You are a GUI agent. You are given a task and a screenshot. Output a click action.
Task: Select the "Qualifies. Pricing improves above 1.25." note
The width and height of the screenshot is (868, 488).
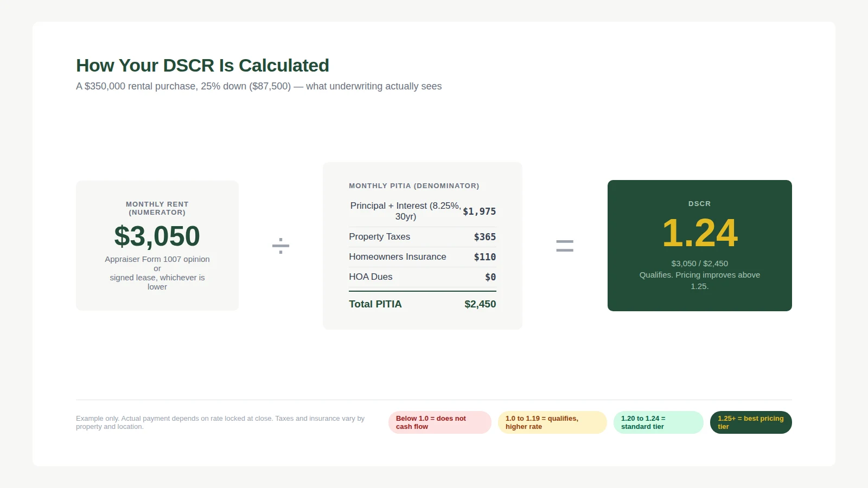[700, 280]
